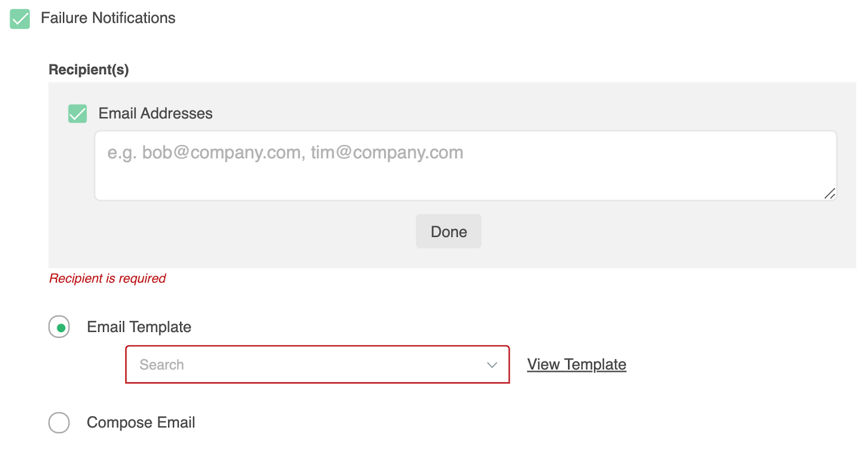868x454 pixels.
Task: Click the green checkmark beside Failure Notifications
Action: click(x=20, y=19)
